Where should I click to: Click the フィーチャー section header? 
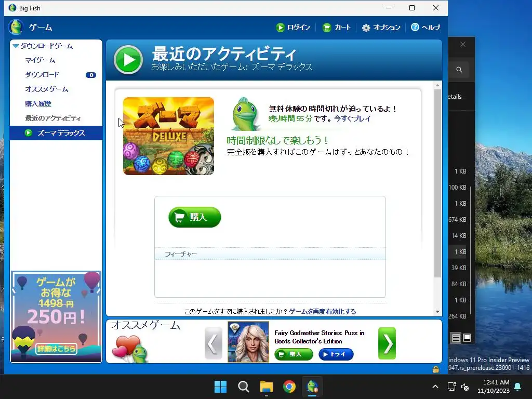(270, 254)
